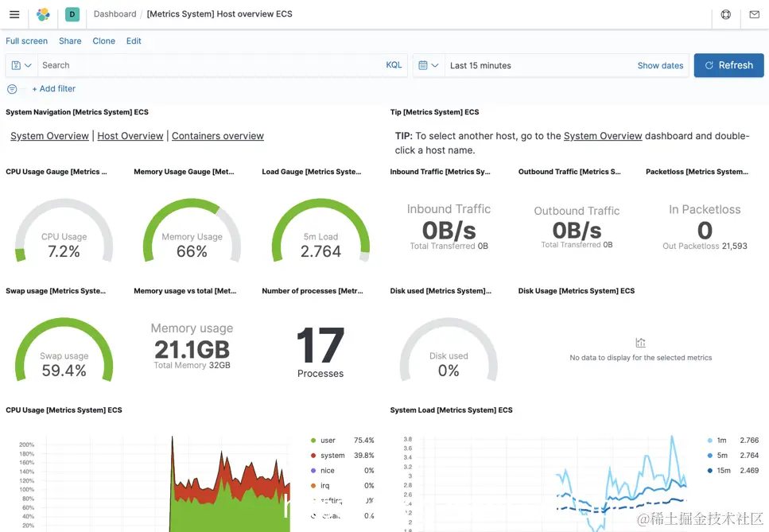Click the Show dates link
Viewport: 769px width, 532px height.
(x=660, y=66)
